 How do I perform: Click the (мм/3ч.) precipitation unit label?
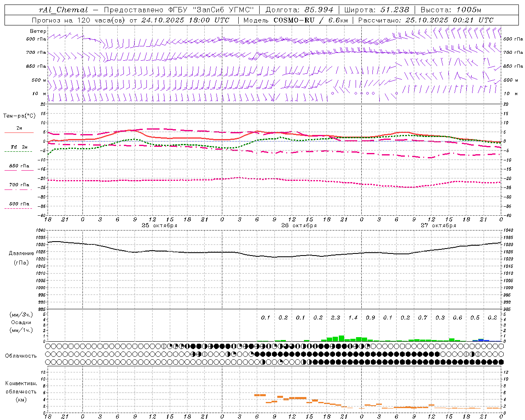(x=21, y=315)
